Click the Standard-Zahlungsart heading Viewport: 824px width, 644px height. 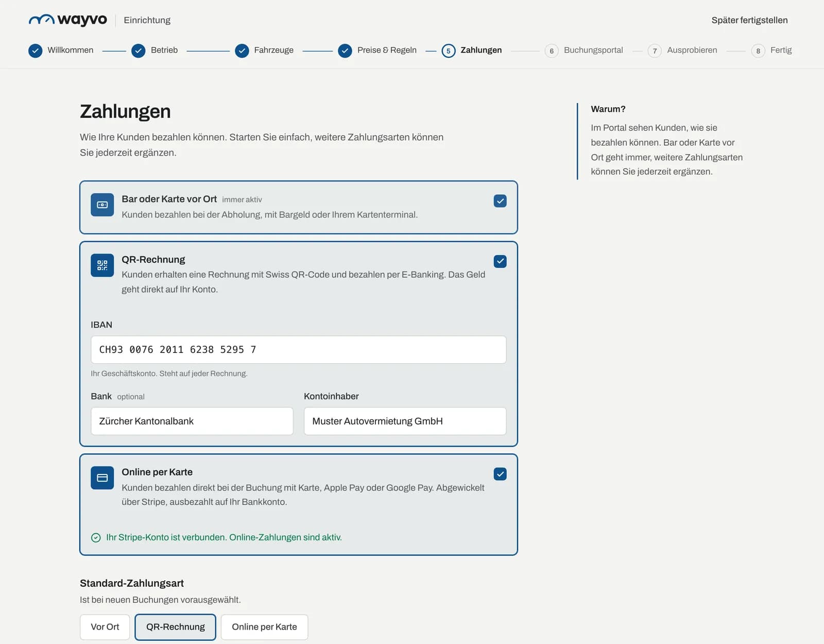(132, 583)
